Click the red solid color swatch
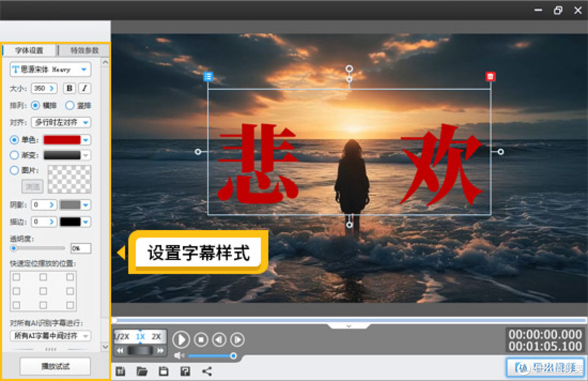588x381 pixels. [x=62, y=140]
